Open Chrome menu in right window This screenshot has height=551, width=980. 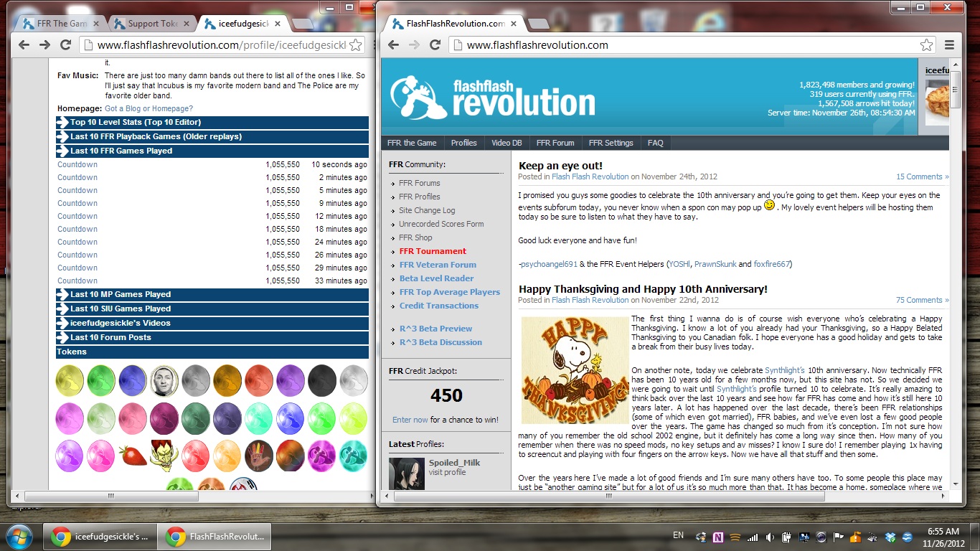coord(949,44)
